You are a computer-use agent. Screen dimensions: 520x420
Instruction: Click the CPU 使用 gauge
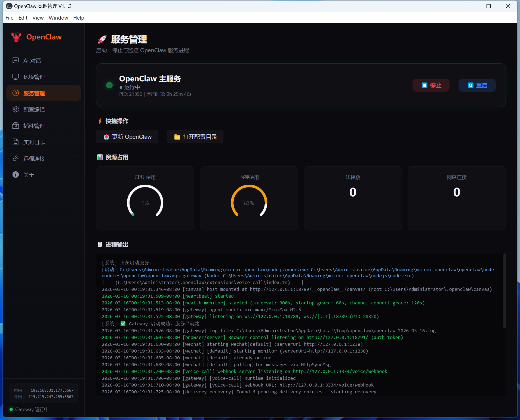point(145,201)
